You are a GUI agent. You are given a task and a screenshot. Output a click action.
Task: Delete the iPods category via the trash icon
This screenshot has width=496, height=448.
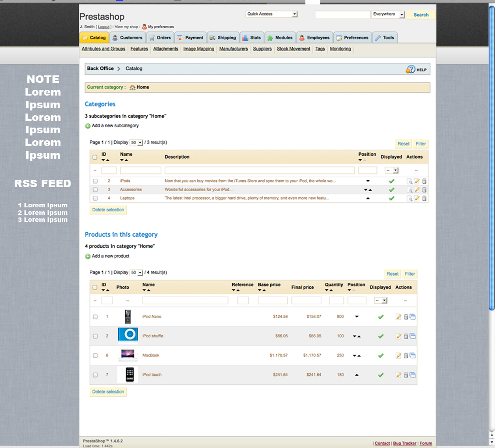click(425, 181)
